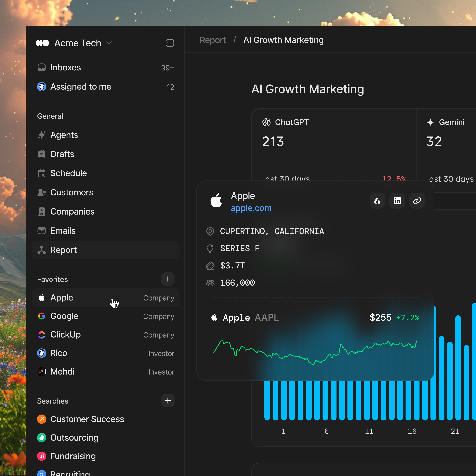The width and height of the screenshot is (476, 476).
Task: Click the Companies building icon
Action: [x=42, y=212]
